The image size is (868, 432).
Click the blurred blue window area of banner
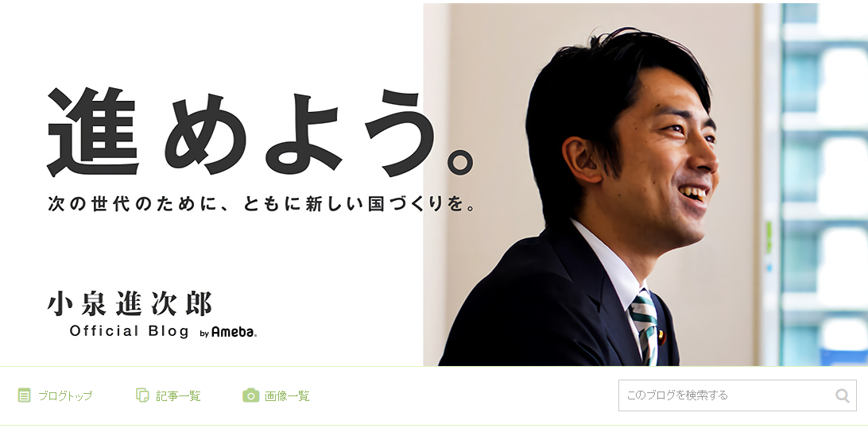pyautogui.click(x=820, y=184)
